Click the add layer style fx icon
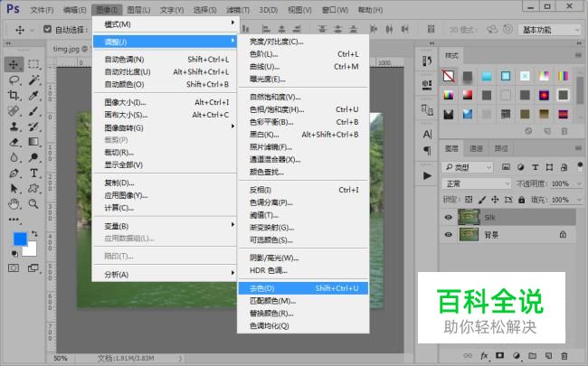Image resolution: width=588 pixels, height=366 pixels. pyautogui.click(x=484, y=355)
